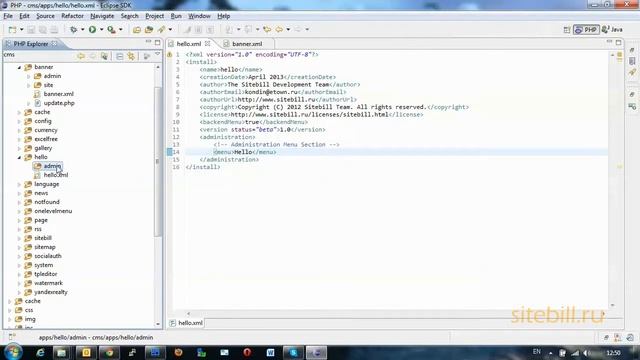
Task: Open the Source menu
Action: coord(45,16)
